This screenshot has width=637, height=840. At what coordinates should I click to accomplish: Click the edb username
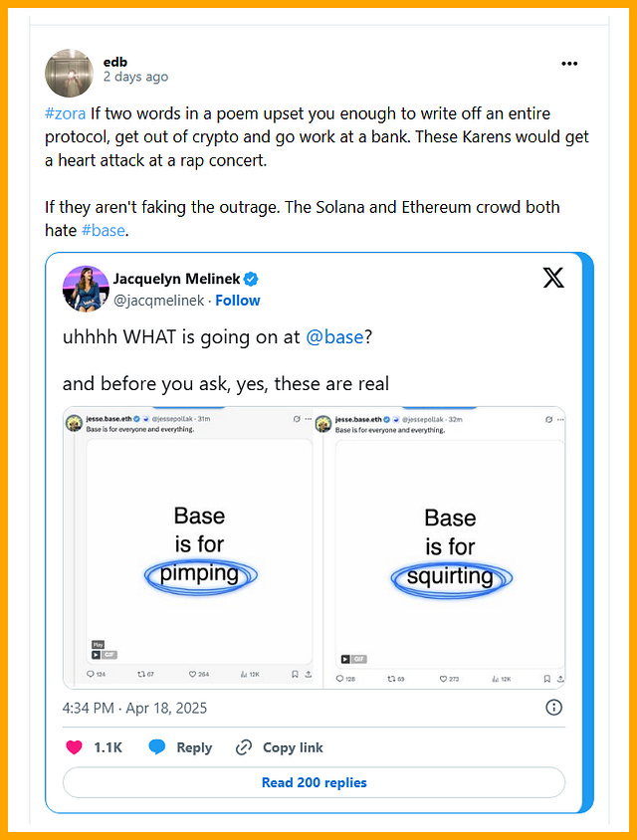tap(115, 60)
